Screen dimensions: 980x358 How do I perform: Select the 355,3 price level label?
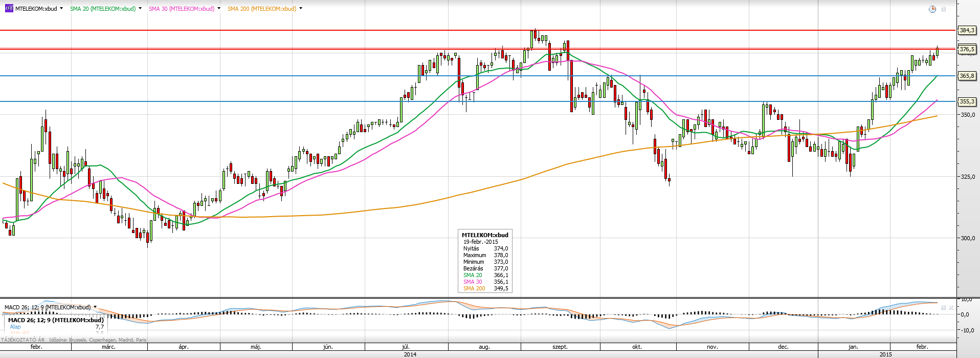click(967, 101)
